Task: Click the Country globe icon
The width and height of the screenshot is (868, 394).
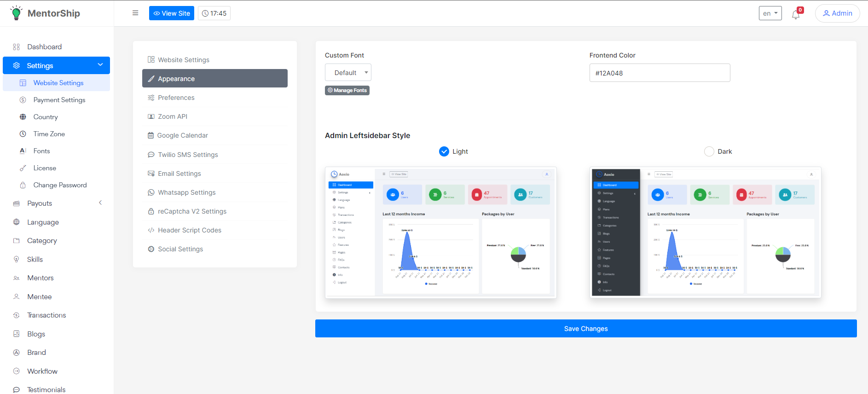Action: pos(23,117)
